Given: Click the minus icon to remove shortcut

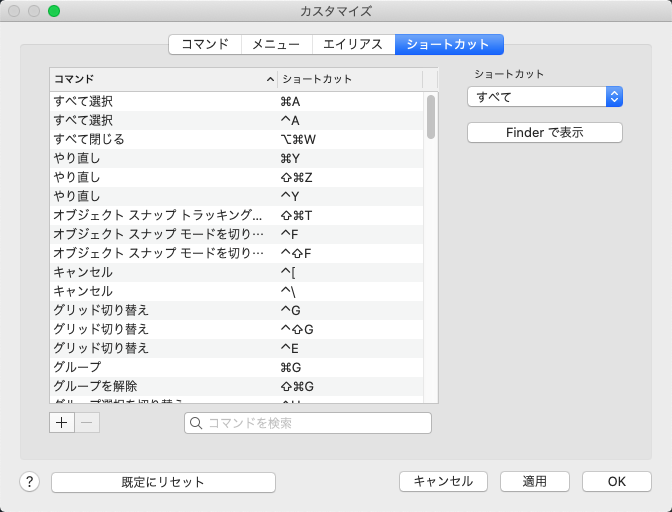Looking at the screenshot, I should 87,423.
